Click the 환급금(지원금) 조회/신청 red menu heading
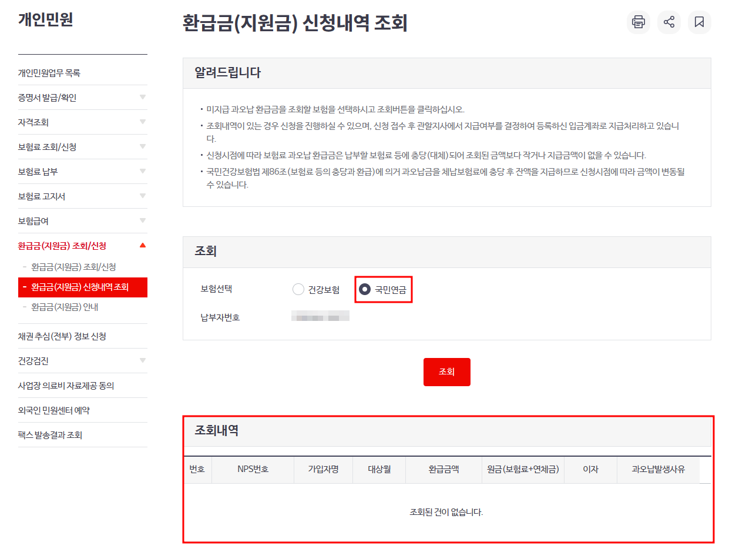The height and width of the screenshot is (549, 756). 62,246
